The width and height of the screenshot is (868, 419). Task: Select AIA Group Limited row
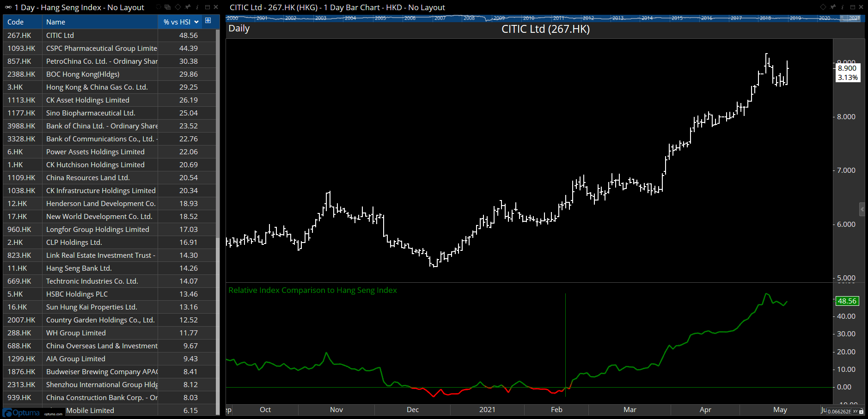(x=110, y=358)
